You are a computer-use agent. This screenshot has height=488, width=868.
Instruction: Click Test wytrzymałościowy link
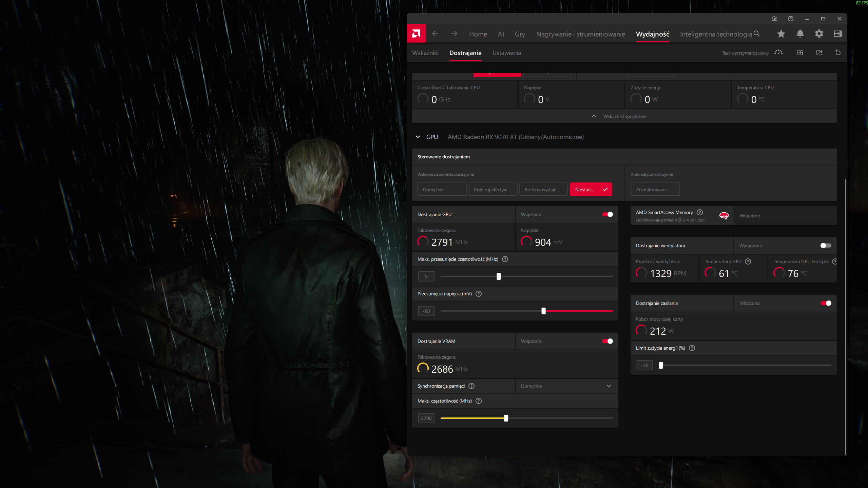click(x=745, y=53)
